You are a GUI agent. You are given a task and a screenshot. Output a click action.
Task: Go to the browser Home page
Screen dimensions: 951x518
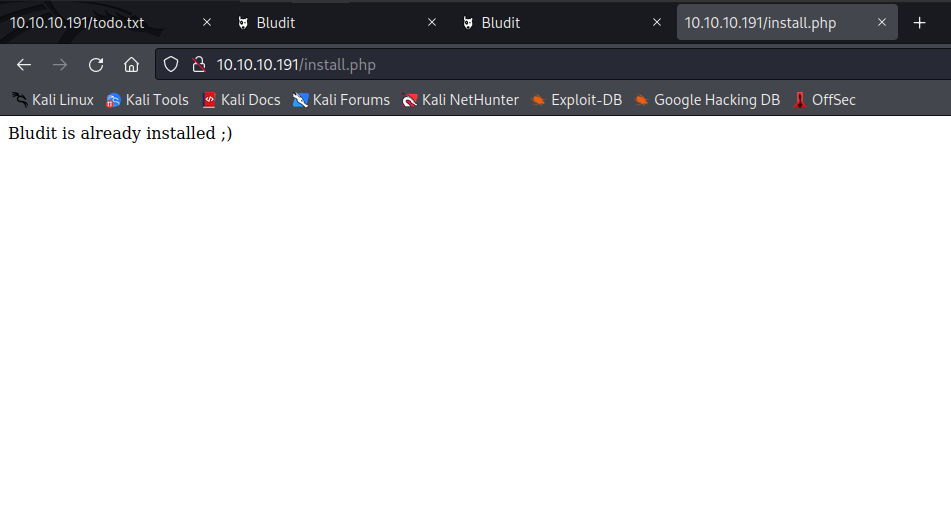click(131, 65)
